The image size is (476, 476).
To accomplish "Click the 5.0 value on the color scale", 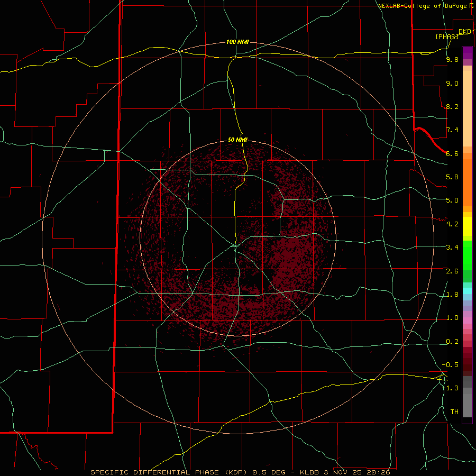I will [x=452, y=200].
